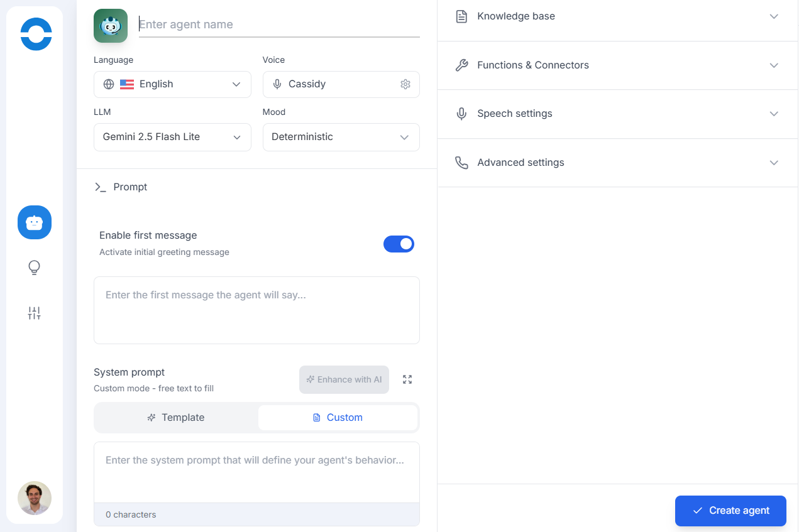Click the blue ring logo in sidebar
This screenshot has width=799, height=532.
36,34
